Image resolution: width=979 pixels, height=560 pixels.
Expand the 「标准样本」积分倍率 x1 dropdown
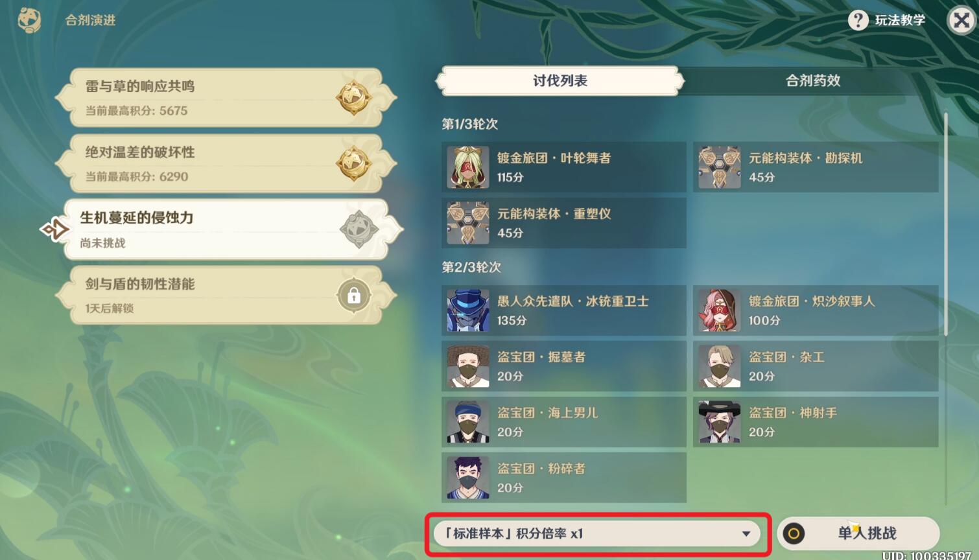pos(596,533)
